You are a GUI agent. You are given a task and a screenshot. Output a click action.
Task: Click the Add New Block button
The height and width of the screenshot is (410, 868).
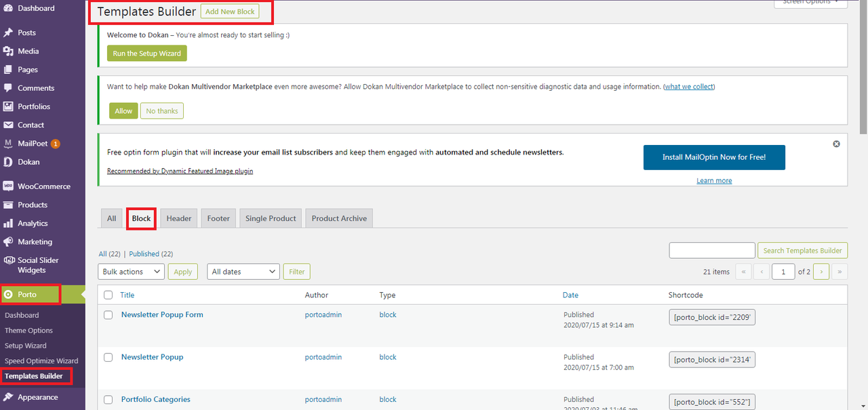[230, 12]
